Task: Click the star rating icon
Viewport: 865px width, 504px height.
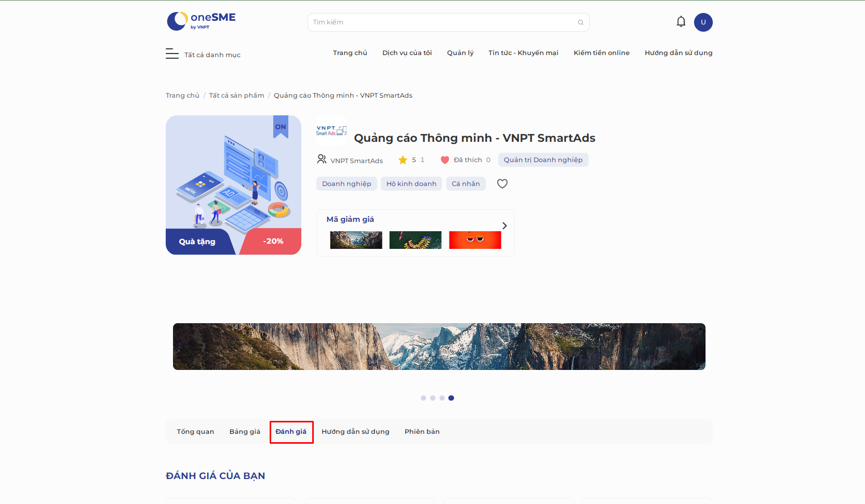Action: point(403,160)
